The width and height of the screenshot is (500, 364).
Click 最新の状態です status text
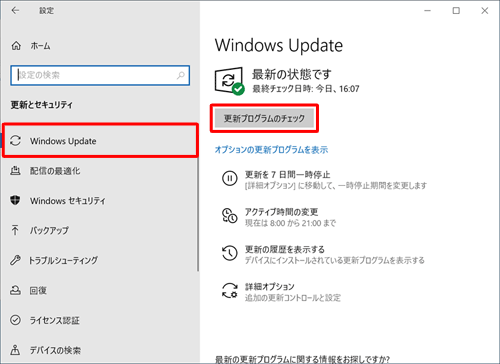click(x=291, y=74)
